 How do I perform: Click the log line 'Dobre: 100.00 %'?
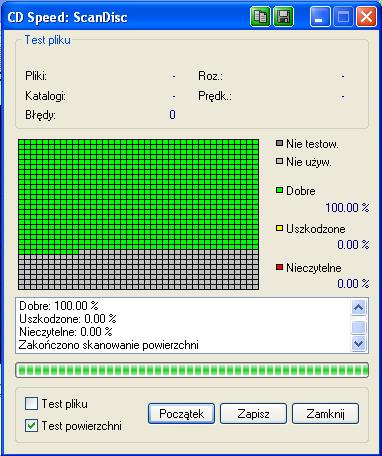point(59,306)
